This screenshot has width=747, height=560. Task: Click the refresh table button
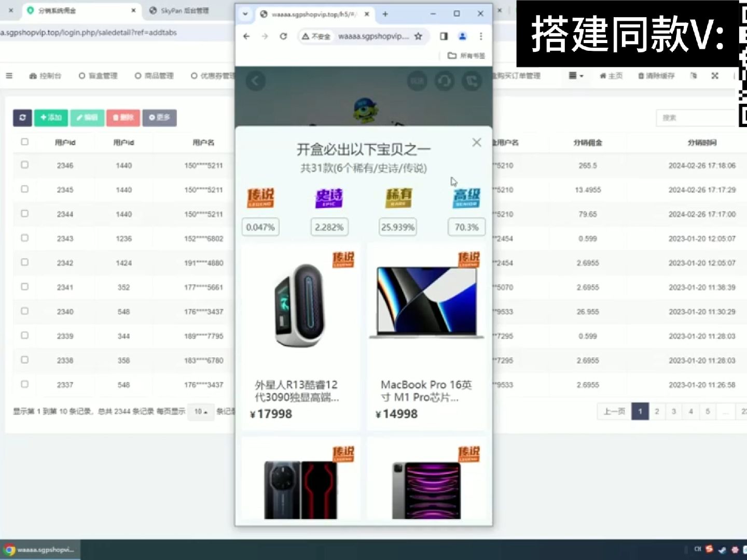pos(22,118)
